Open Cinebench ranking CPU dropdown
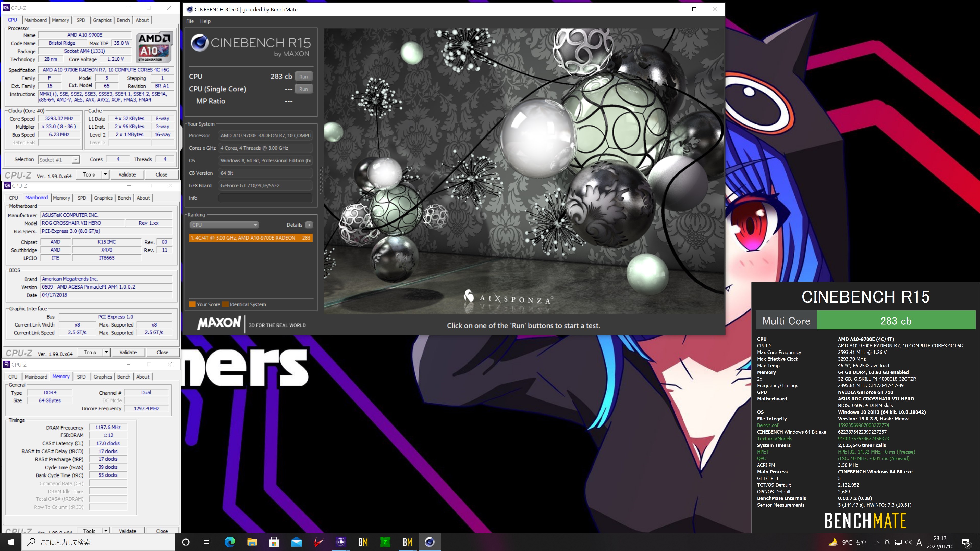Image resolution: width=980 pixels, height=551 pixels. click(x=224, y=225)
